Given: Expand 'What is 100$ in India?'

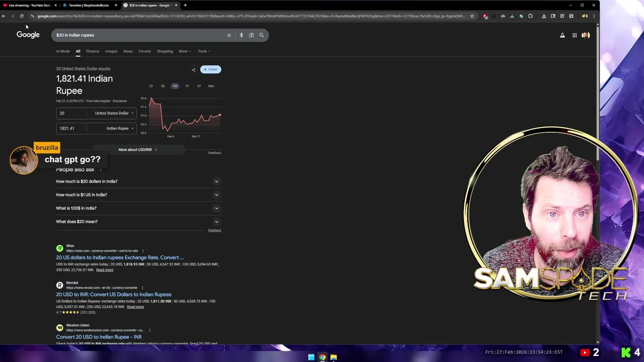Looking at the screenshot, I should click(138, 208).
